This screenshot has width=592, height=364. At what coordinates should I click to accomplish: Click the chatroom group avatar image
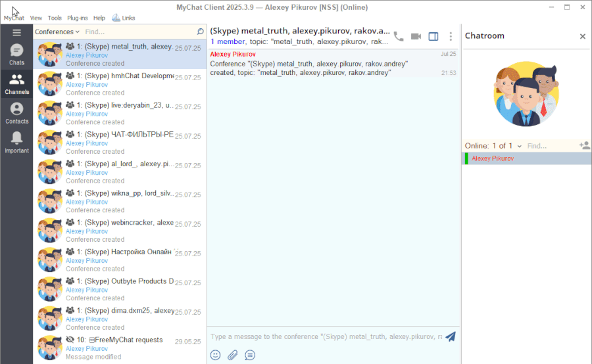[526, 93]
